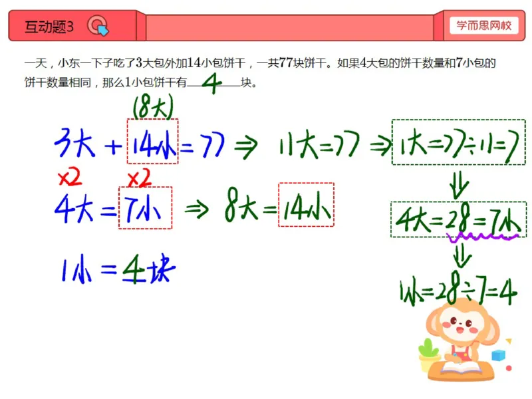Click the green equation 11大=77
This screenshot has width=532, height=399.
pos(319,144)
